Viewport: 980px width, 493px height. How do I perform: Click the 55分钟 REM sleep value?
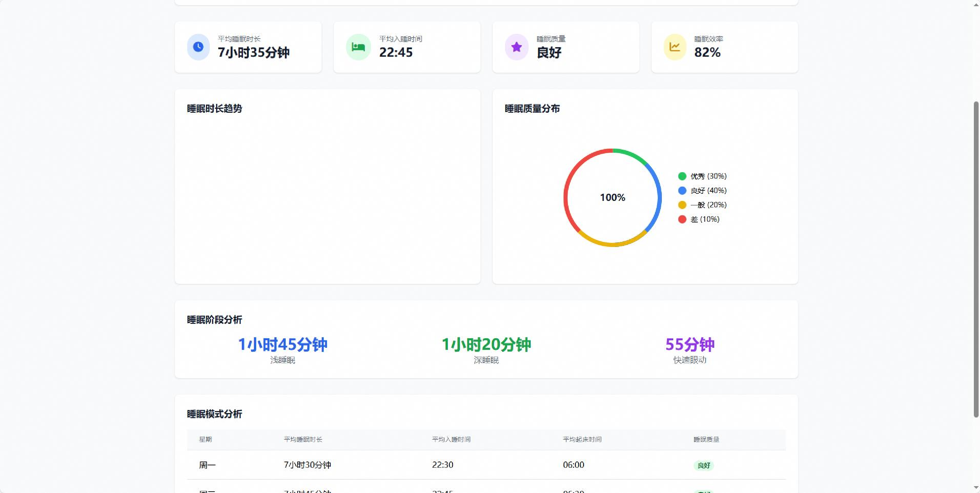pyautogui.click(x=690, y=344)
